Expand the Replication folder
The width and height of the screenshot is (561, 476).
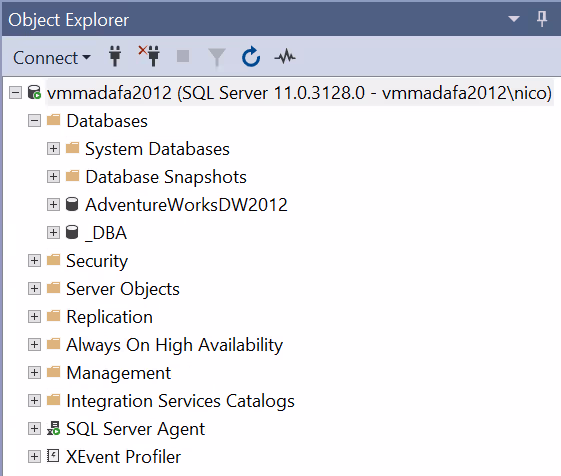(x=34, y=316)
